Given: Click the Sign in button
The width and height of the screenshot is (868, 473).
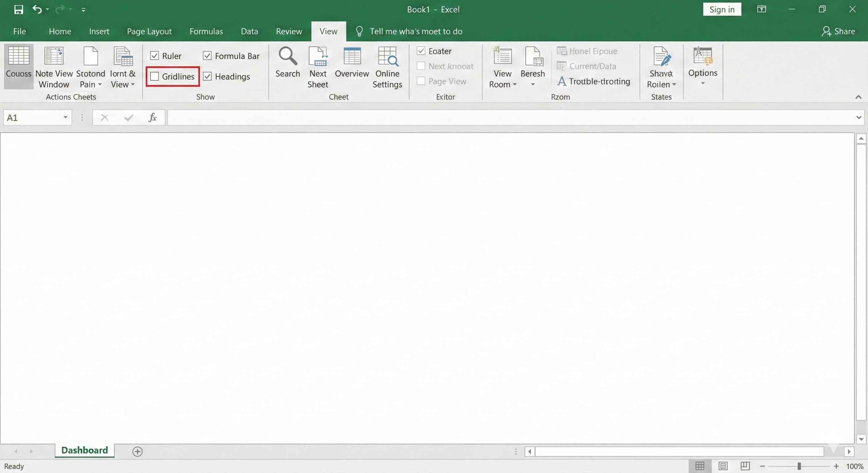Looking at the screenshot, I should [x=722, y=10].
